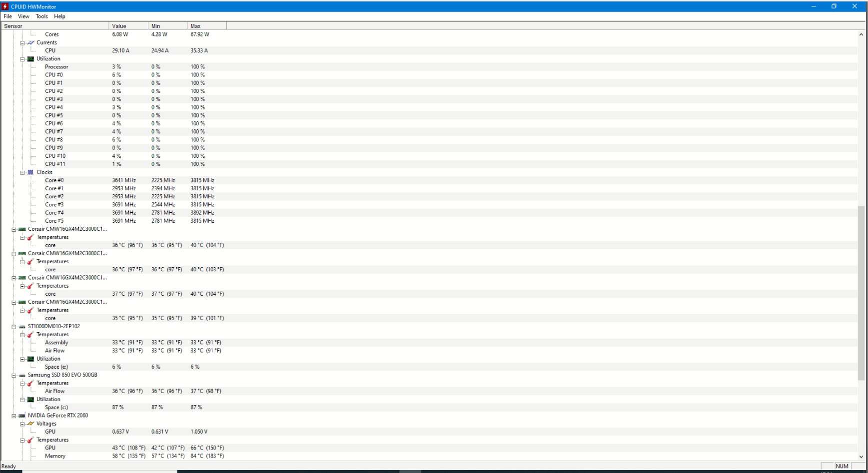868x473 pixels.
Task: Click the ST1000DM010-2EP102 hard drive icon
Action: point(22,327)
